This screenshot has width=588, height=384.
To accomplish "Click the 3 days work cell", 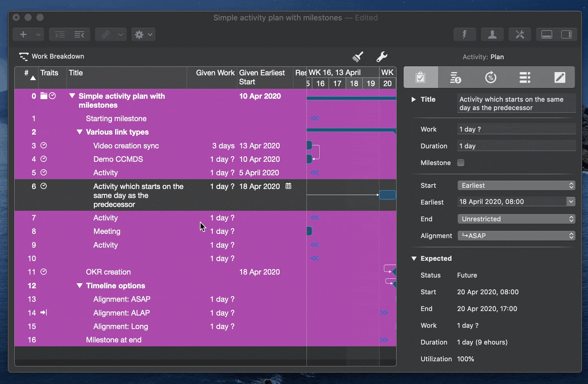I will coord(223,146).
